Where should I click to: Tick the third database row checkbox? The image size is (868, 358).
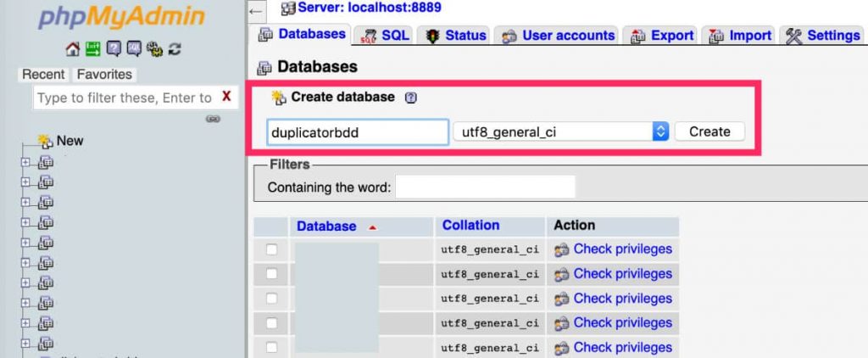[x=271, y=298]
